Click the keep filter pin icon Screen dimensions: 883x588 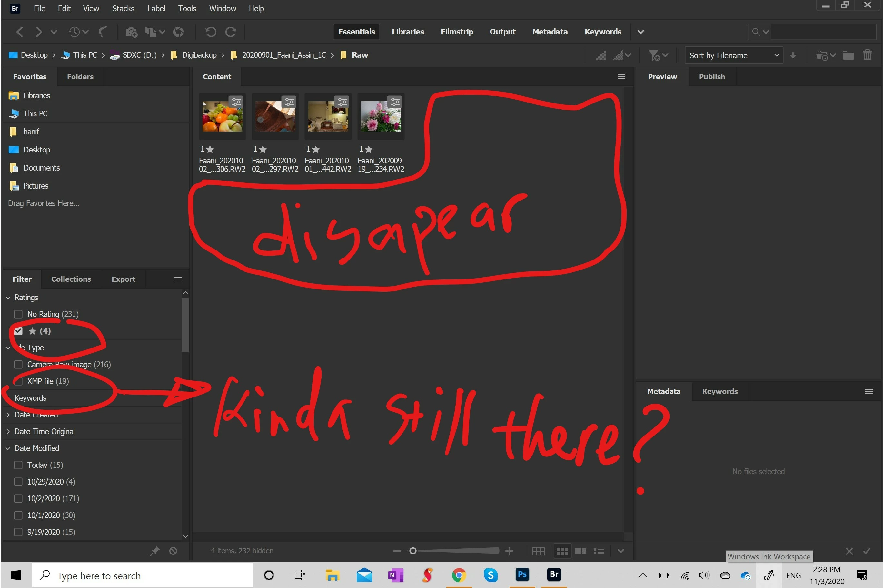(154, 551)
